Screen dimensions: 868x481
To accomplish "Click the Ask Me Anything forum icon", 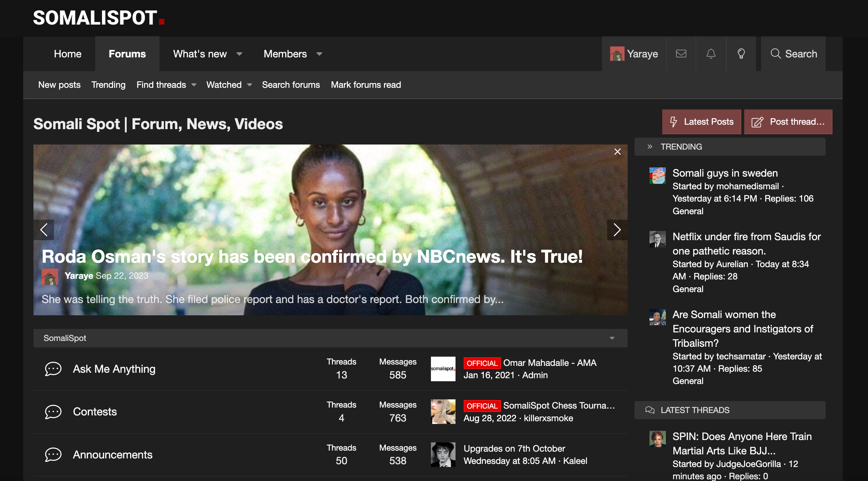I will (x=53, y=369).
